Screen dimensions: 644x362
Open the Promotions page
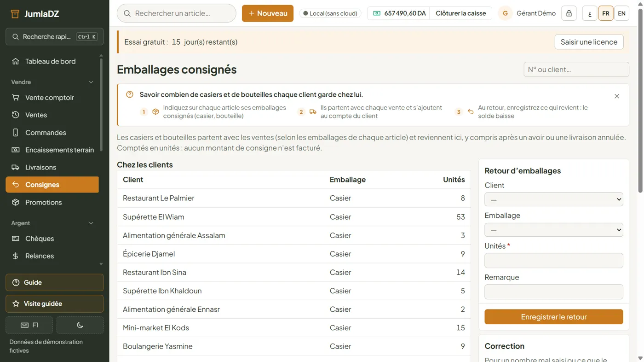click(x=52, y=203)
